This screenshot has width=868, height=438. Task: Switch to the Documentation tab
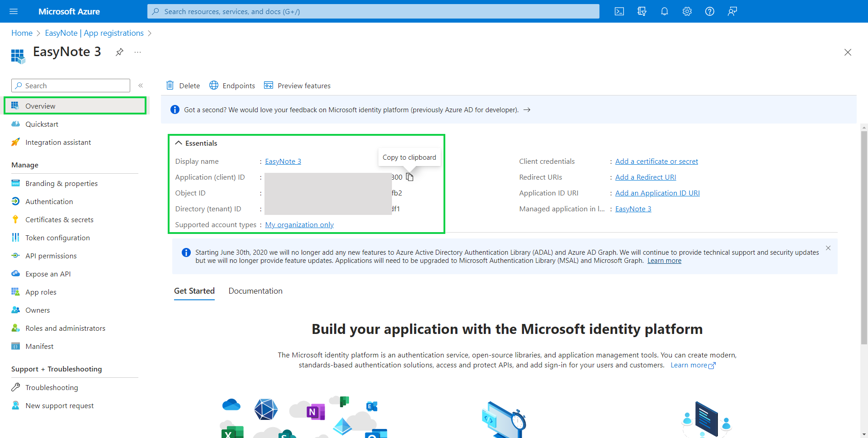tap(255, 290)
